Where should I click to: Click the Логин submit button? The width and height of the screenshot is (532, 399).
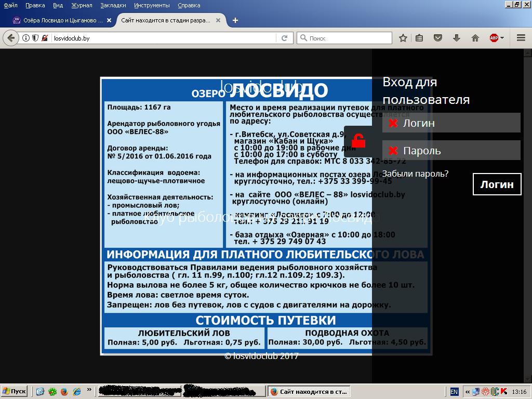(496, 184)
